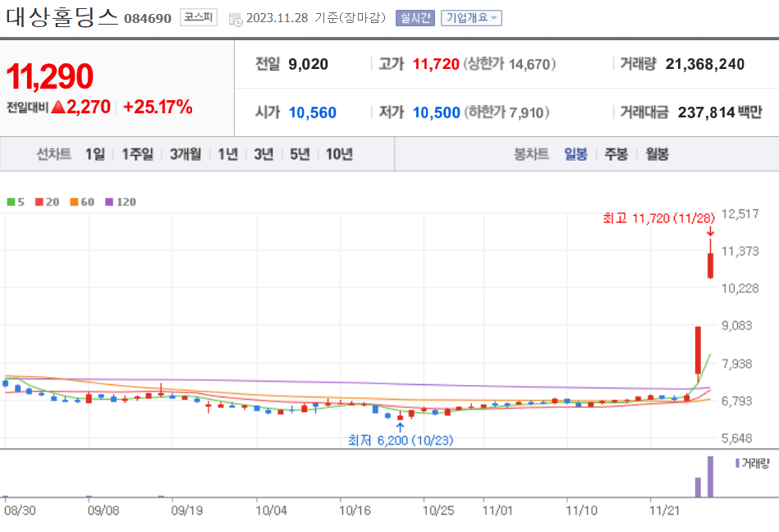The width and height of the screenshot is (779, 532).
Task: Select the 1년 line chart tab
Action: pyautogui.click(x=228, y=154)
